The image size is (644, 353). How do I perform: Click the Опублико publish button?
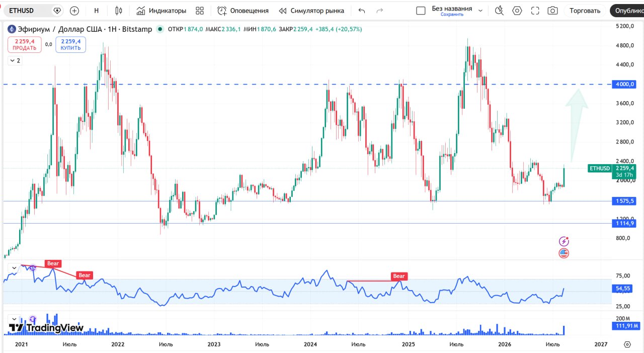(x=627, y=11)
